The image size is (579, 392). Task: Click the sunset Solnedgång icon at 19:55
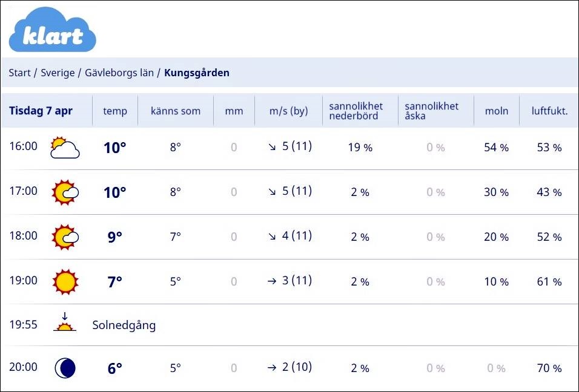tap(65, 322)
